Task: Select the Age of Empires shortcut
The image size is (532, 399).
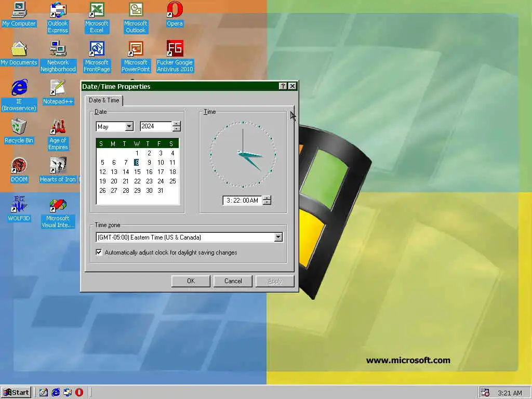Action: [58, 135]
